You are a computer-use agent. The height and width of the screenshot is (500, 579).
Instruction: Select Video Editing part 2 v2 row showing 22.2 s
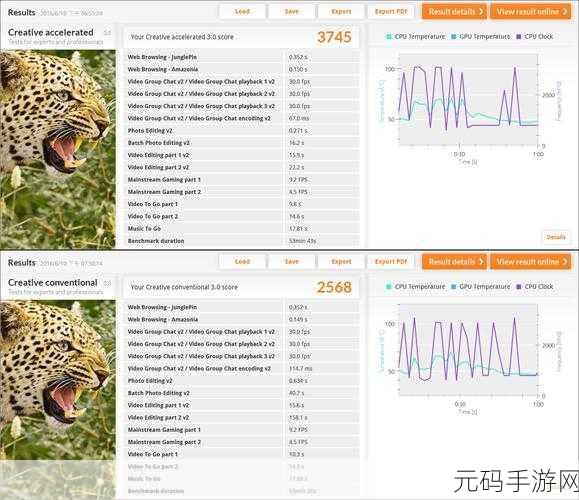click(x=242, y=167)
